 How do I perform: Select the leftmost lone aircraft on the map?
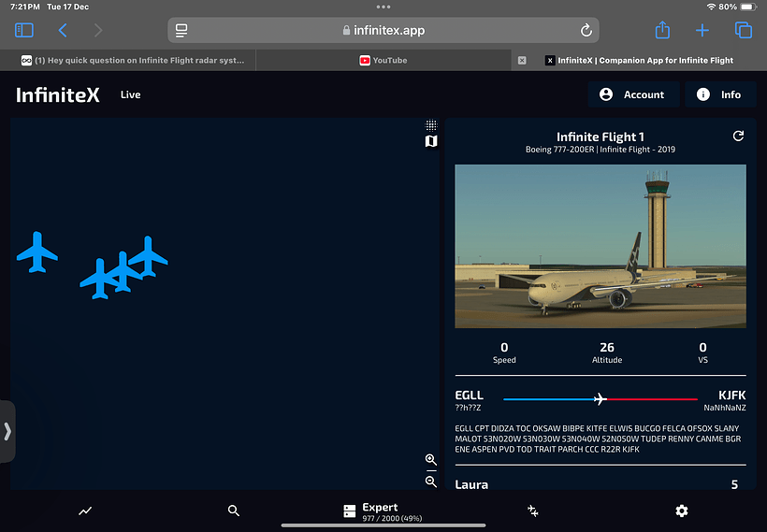[37, 252]
